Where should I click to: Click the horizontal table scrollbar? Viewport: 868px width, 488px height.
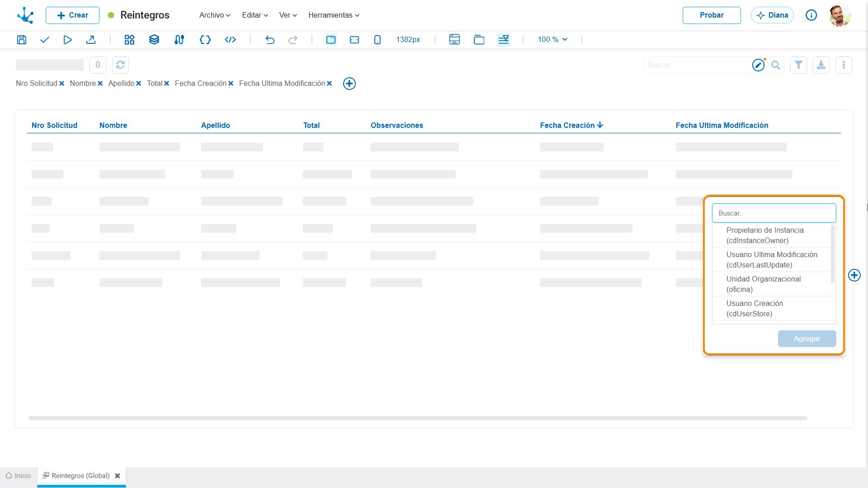click(x=418, y=418)
